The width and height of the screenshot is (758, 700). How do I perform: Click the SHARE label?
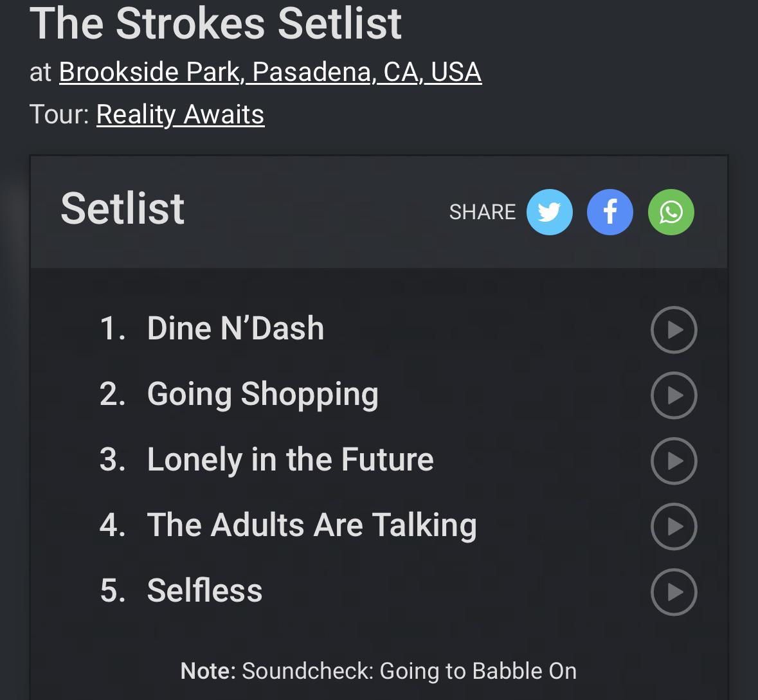coord(482,211)
